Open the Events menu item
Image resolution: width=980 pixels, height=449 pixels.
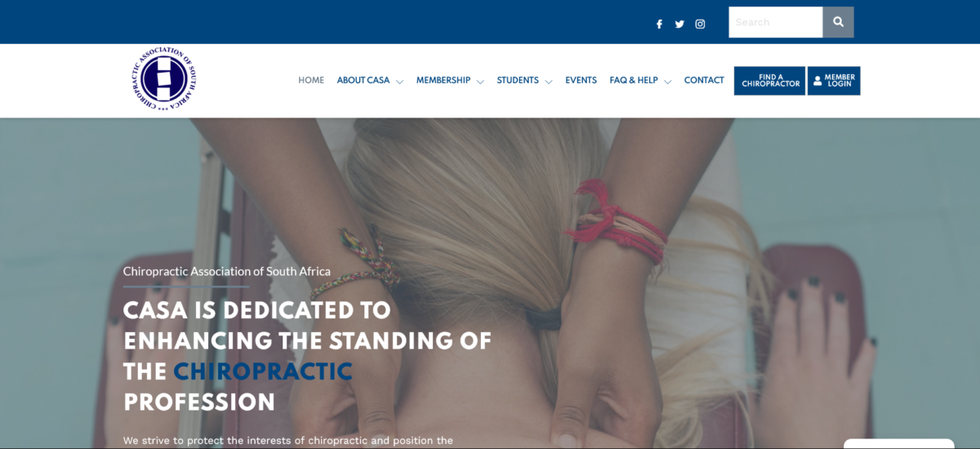point(581,80)
